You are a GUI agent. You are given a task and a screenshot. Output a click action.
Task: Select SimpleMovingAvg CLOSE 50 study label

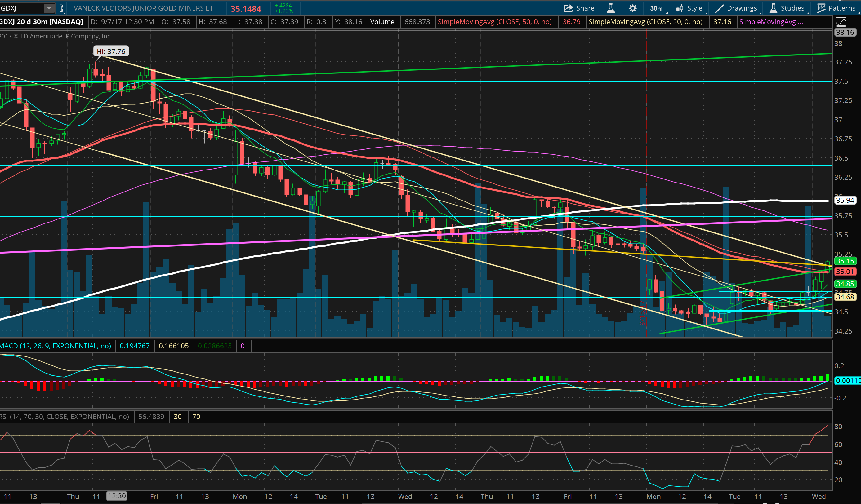494,22
